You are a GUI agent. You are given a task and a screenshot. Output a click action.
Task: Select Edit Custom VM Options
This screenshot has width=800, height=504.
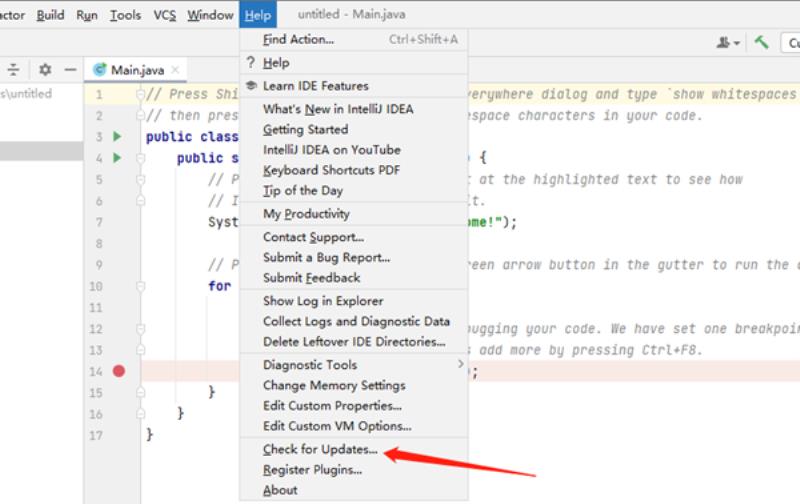tap(354, 426)
